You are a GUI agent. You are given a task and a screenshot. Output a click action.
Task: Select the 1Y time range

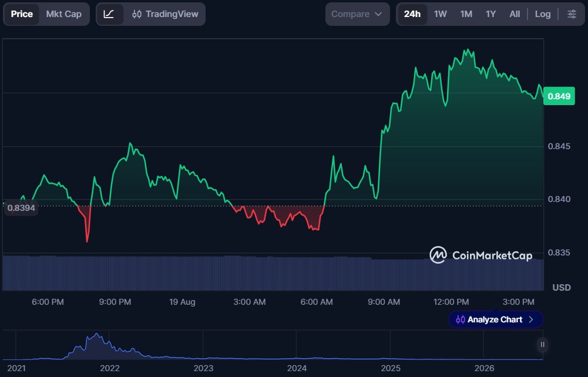click(490, 14)
